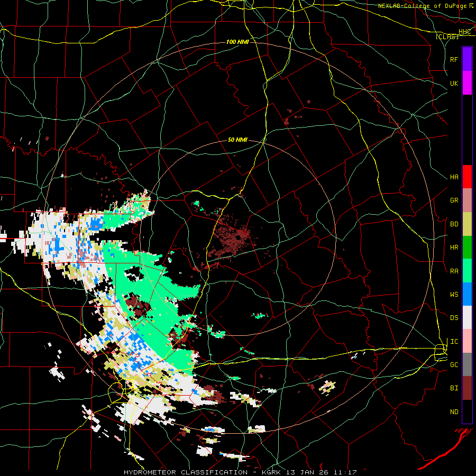Click the HA legend label
Image resolution: width=476 pixels, height=476 pixels.
(x=454, y=177)
